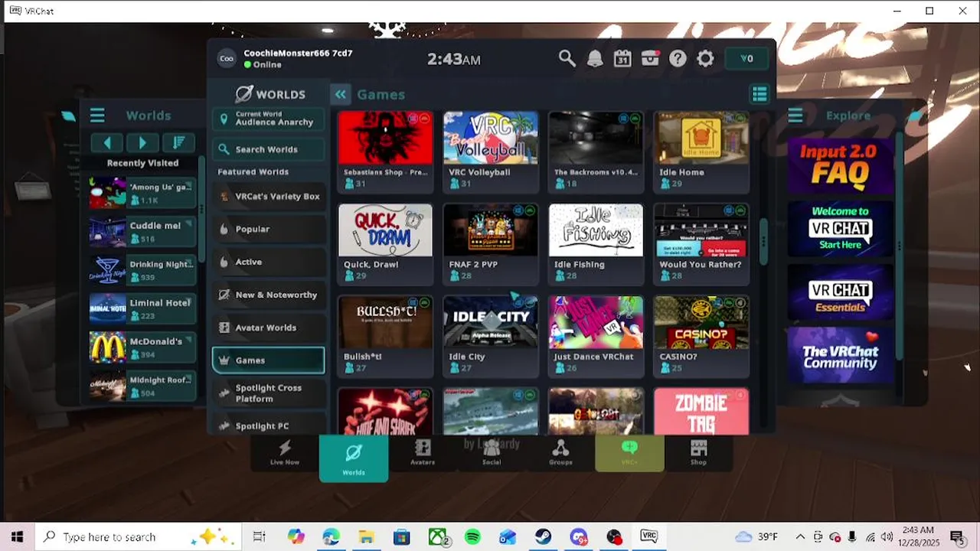Open The VRChat Community banner
The height and width of the screenshot is (551, 980).
[x=840, y=355]
